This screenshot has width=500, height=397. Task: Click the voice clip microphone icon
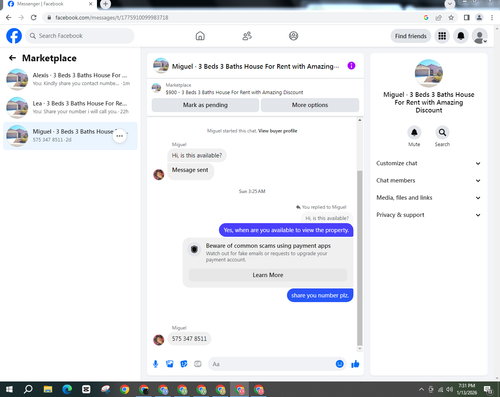coord(155,364)
